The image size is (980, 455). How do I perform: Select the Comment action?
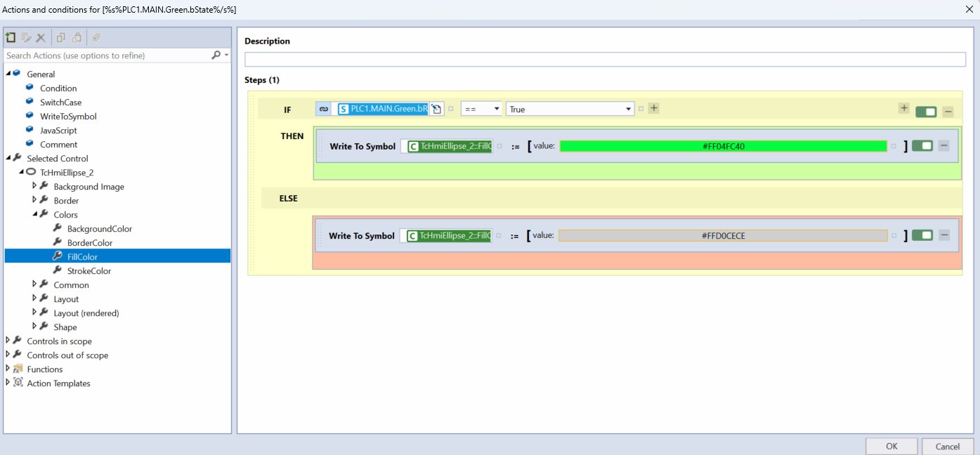pos(58,145)
